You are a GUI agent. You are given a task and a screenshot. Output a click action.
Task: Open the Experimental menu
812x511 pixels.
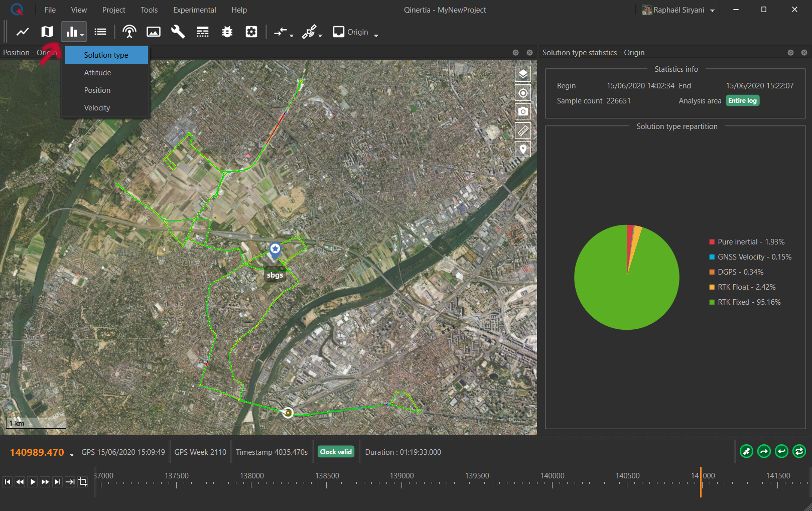194,10
